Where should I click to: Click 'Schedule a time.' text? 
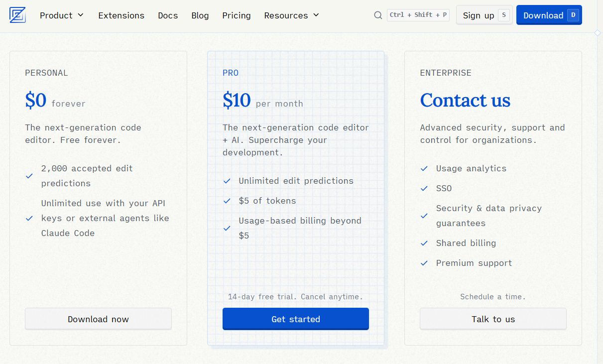pos(493,297)
